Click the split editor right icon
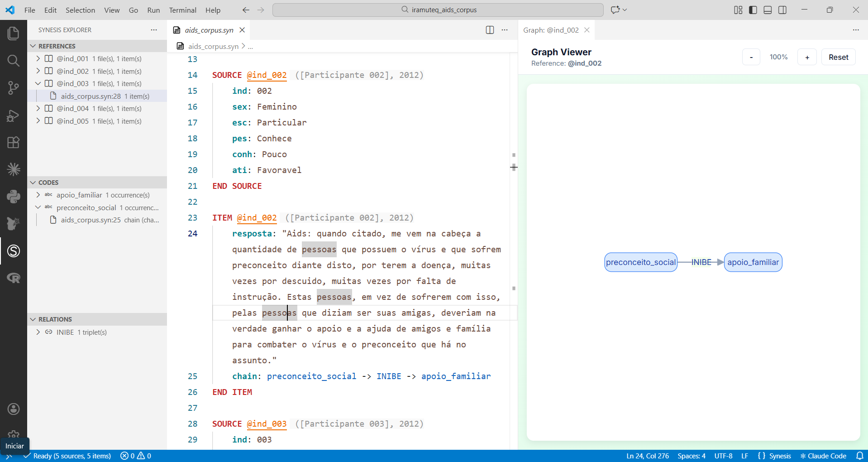Image resolution: width=868 pixels, height=462 pixels. (x=490, y=30)
